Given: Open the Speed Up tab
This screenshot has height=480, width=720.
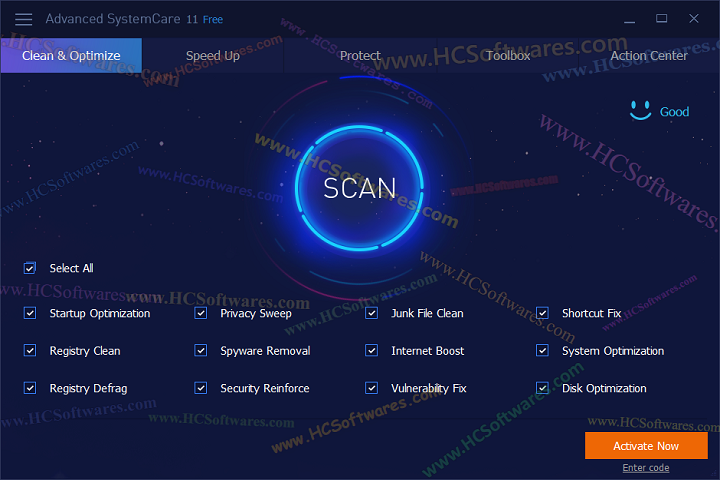Looking at the screenshot, I should tap(213, 56).
